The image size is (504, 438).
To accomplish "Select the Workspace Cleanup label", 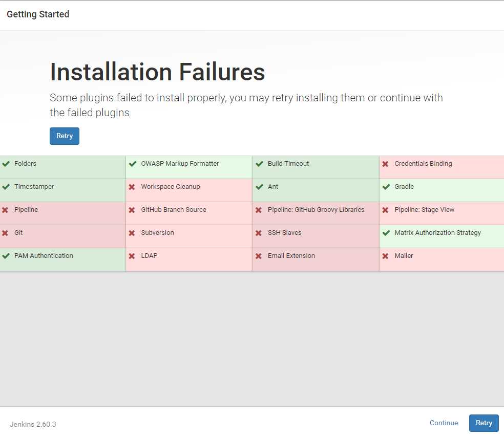I will pyautogui.click(x=171, y=187).
